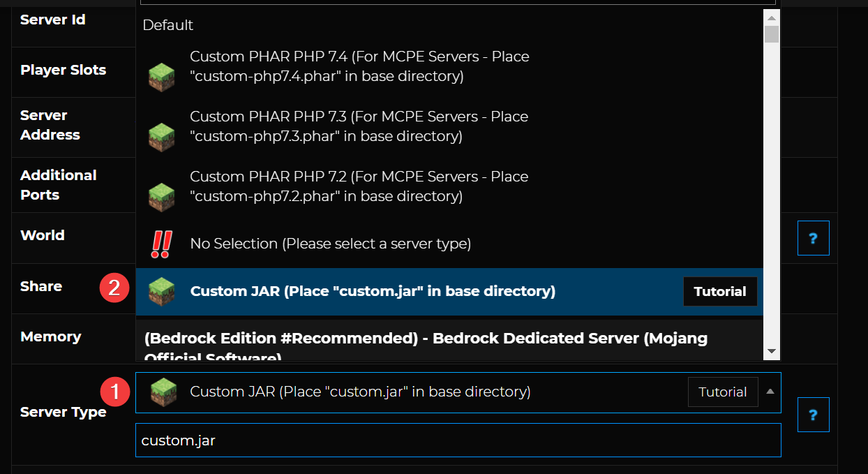Click the grass block icon beside PHP 7.4 option
Viewport: 868px width, 474px height.
(x=161, y=77)
